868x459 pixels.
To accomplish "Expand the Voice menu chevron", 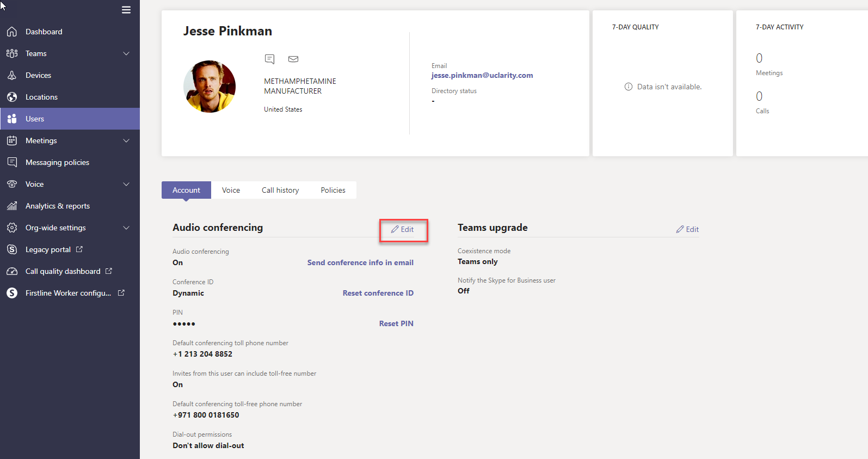I will [126, 184].
